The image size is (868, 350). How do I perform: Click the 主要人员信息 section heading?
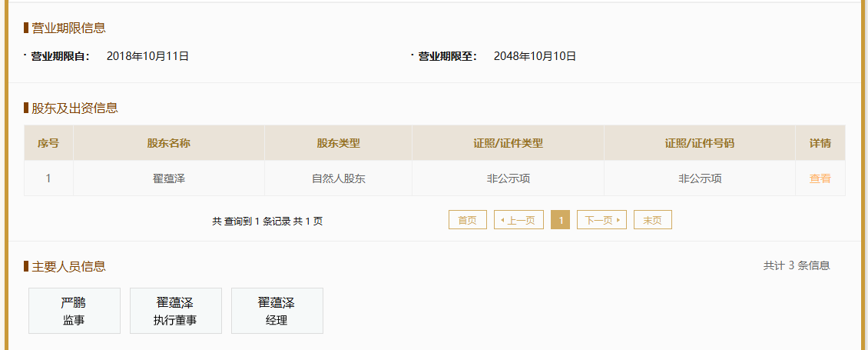coord(68,267)
